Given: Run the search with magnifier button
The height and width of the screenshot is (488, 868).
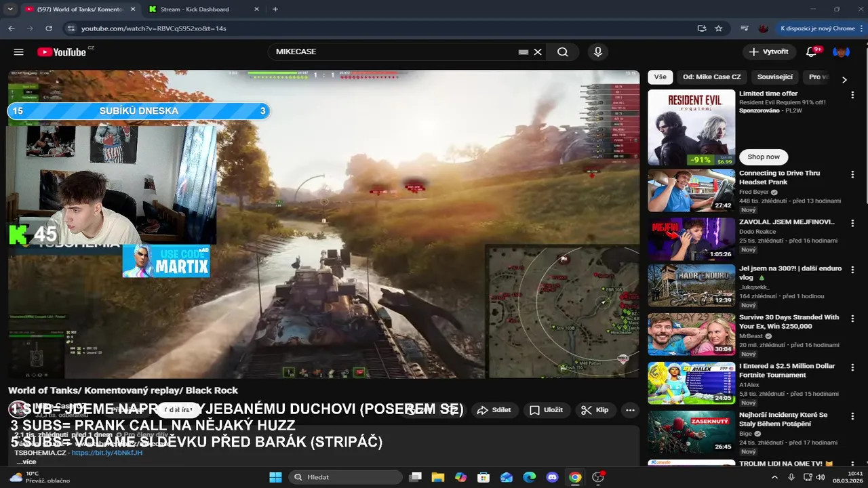Looking at the screenshot, I should (x=563, y=52).
